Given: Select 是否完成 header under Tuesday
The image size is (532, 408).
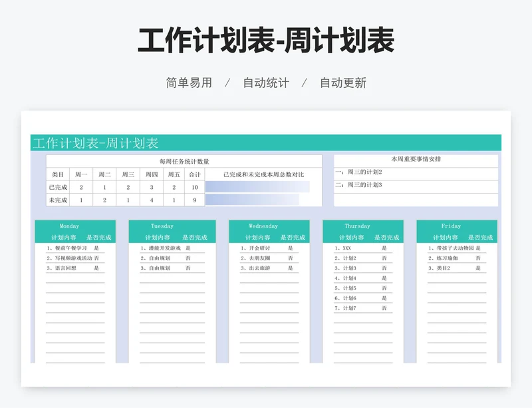Looking at the screenshot, I should pos(195,238).
